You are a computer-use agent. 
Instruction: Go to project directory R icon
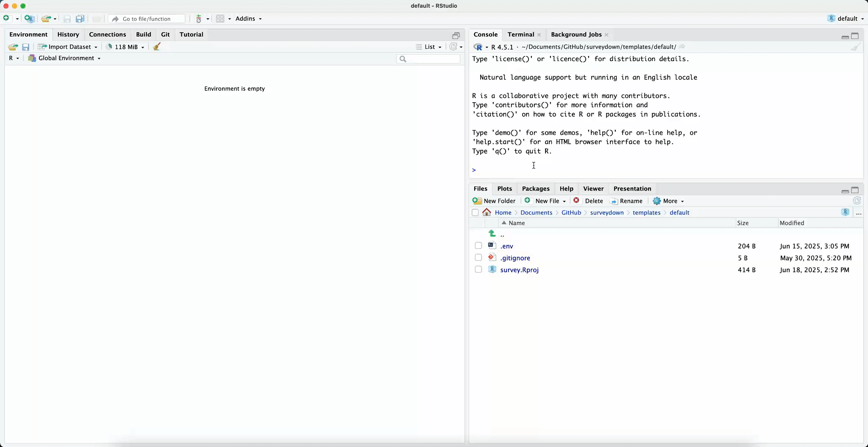coord(845,212)
